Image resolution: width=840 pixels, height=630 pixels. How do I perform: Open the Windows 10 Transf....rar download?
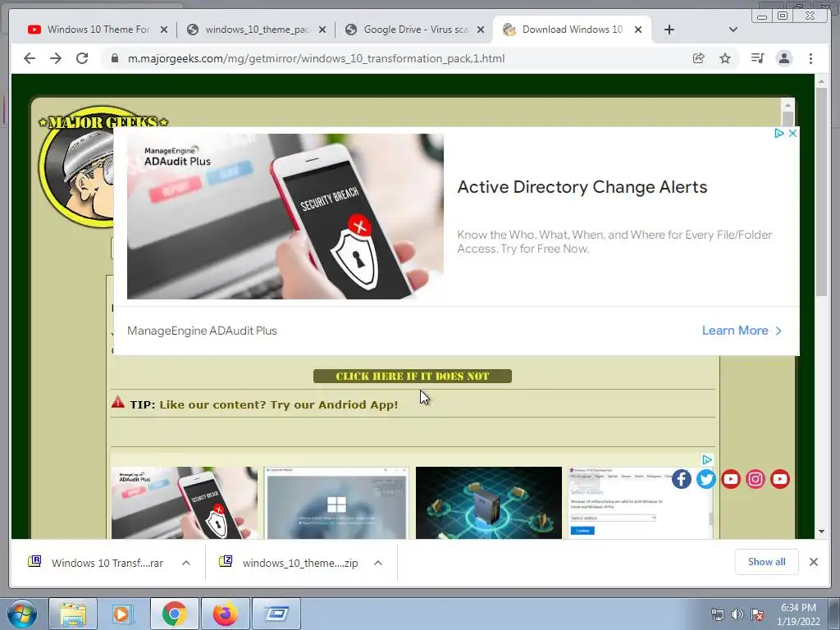[x=97, y=563]
